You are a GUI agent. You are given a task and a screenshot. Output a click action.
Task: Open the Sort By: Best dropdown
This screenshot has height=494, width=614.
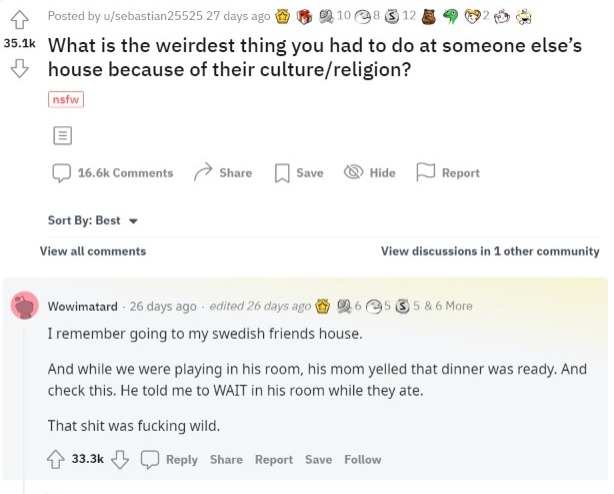tap(91, 220)
